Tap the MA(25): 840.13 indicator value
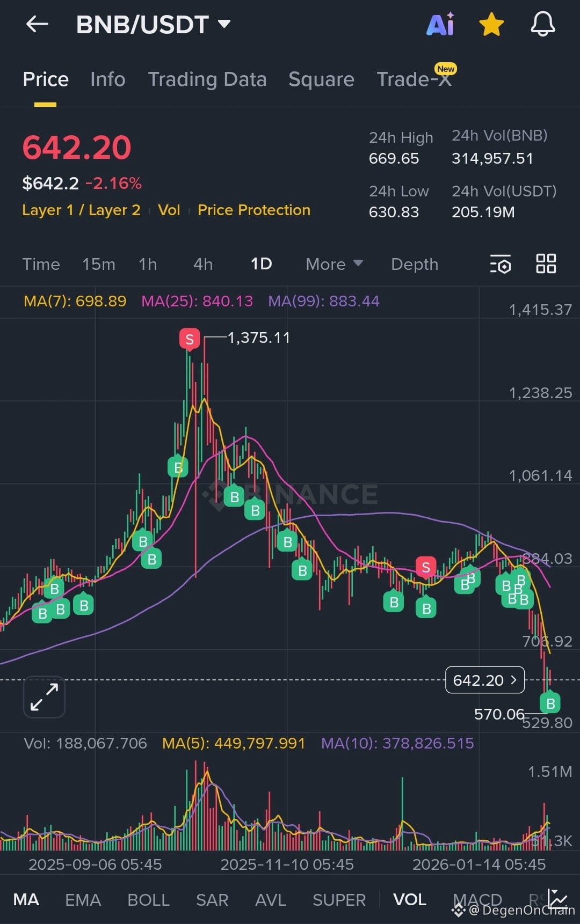The image size is (580, 924). click(197, 301)
